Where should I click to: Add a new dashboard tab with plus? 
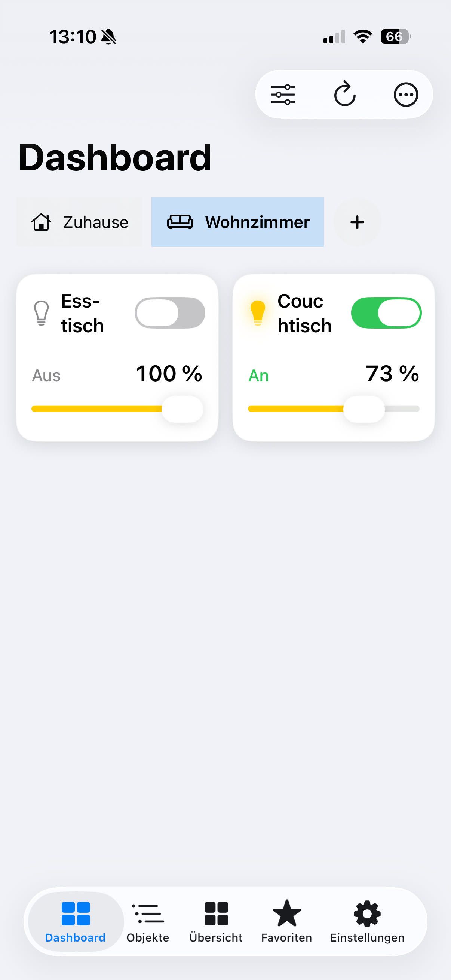357,222
